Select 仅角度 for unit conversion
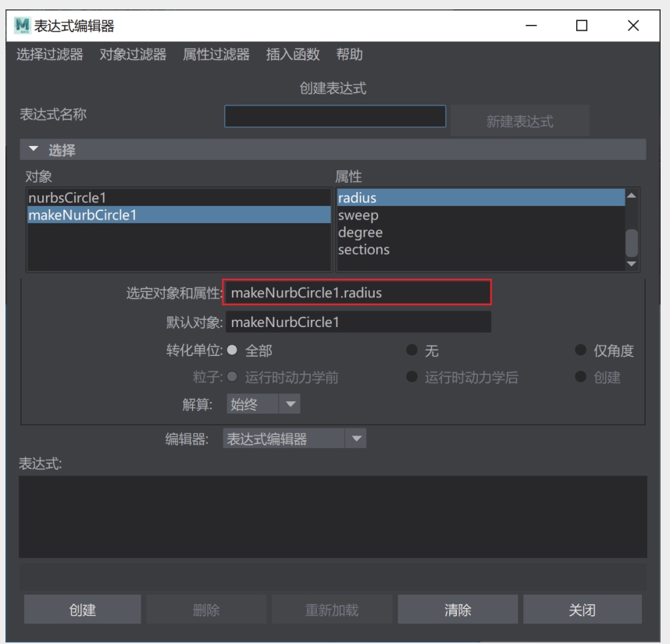 (580, 350)
